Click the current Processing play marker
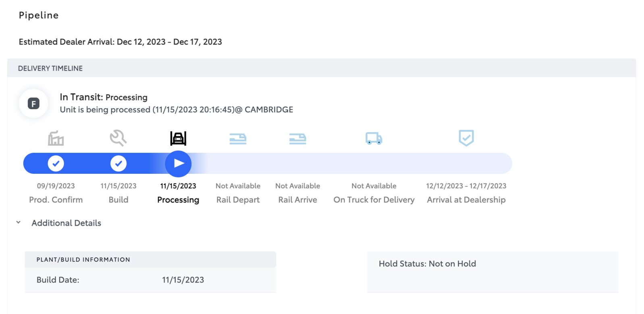This screenshot has height=314, width=644. (178, 163)
